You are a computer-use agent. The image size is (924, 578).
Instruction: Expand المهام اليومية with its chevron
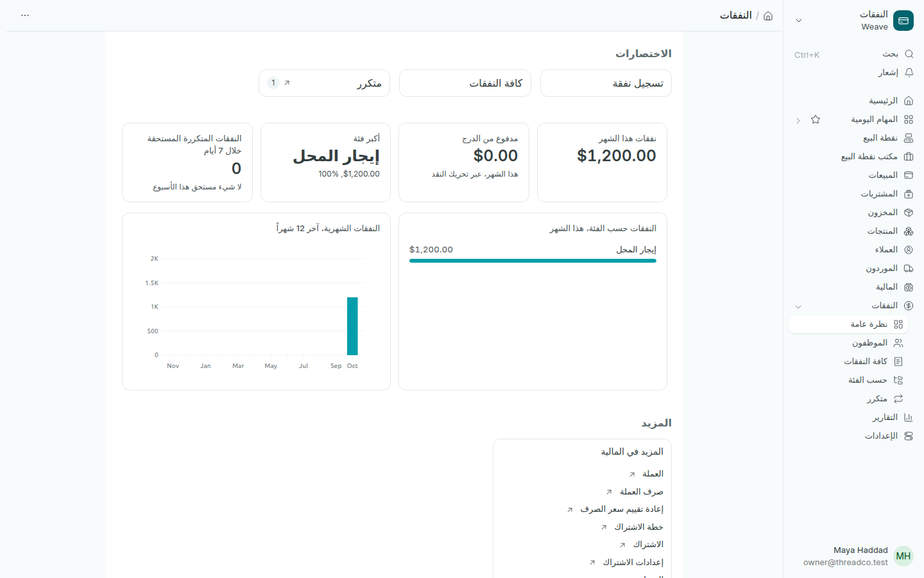point(798,120)
